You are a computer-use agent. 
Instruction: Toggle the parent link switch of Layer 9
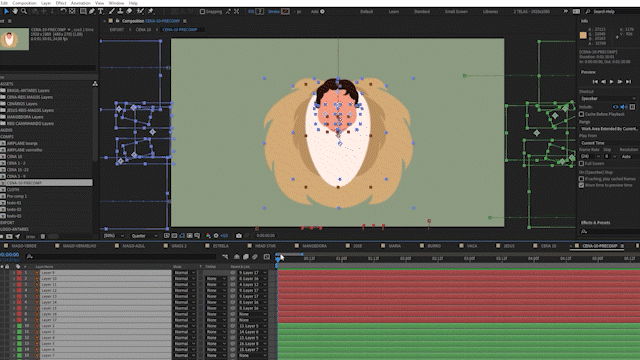click(233, 273)
